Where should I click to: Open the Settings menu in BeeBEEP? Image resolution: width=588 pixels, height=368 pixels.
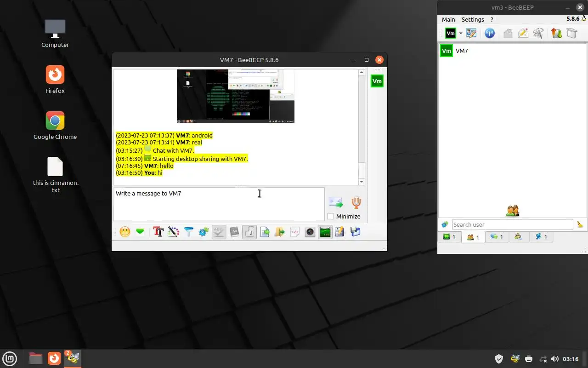(473, 19)
